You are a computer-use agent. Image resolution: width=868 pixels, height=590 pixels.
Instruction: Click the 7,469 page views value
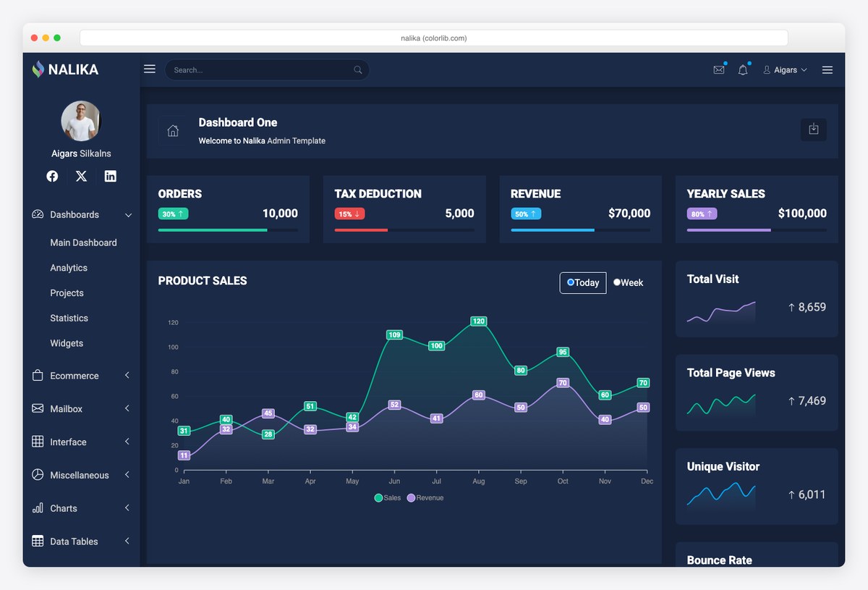click(812, 400)
